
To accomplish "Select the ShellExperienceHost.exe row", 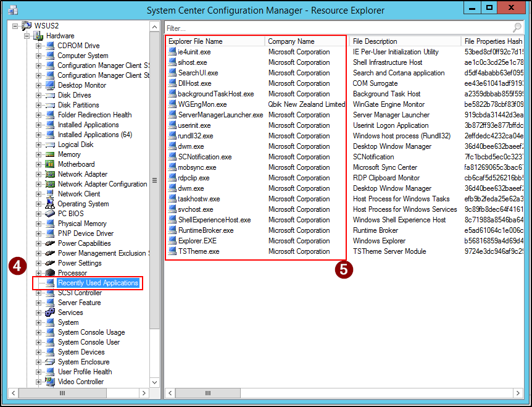I will [344, 220].
